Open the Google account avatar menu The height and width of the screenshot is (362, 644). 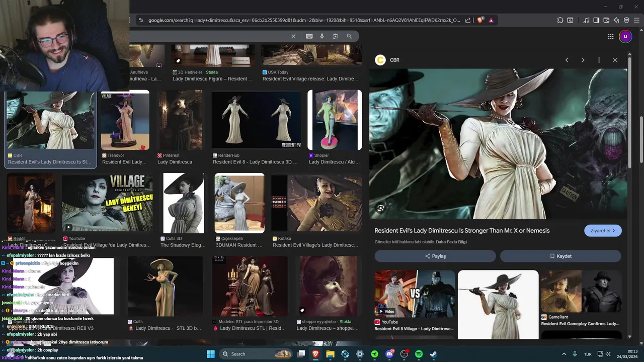(625, 36)
